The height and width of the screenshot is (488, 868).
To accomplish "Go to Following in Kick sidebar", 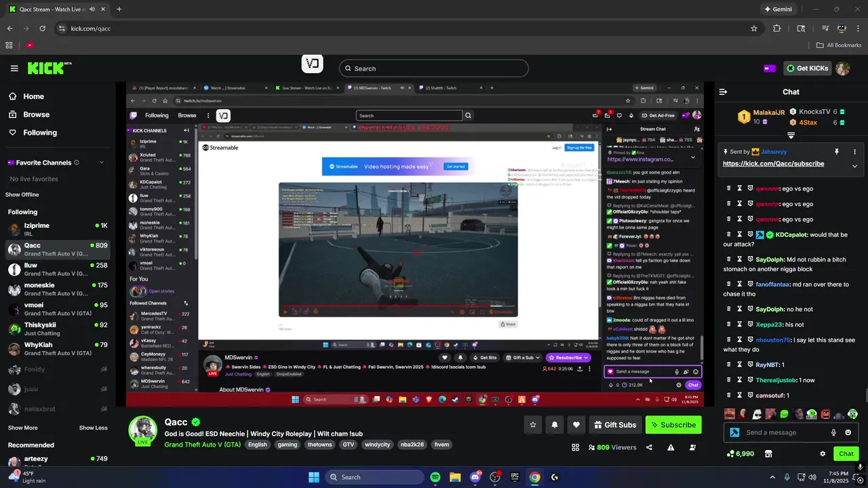I will [33, 132].
